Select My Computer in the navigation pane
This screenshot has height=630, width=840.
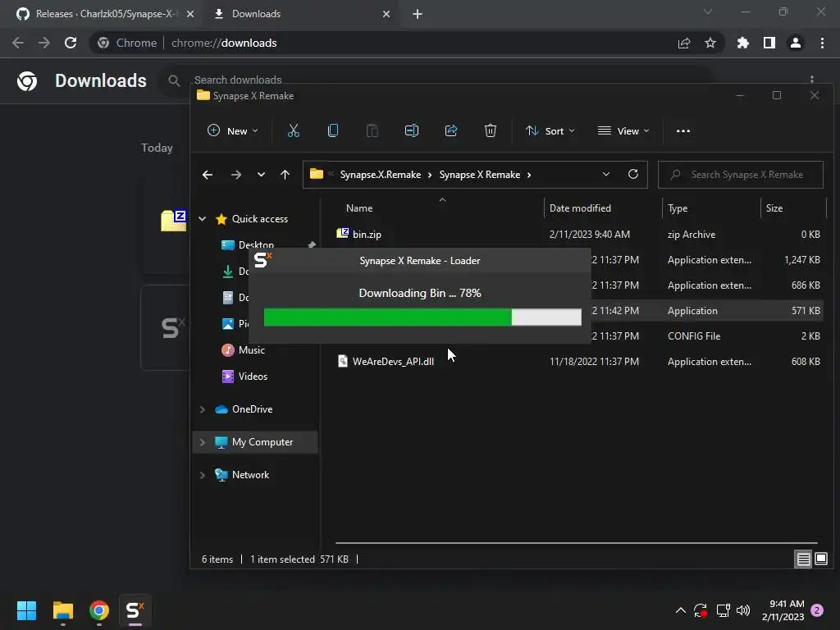point(254,442)
